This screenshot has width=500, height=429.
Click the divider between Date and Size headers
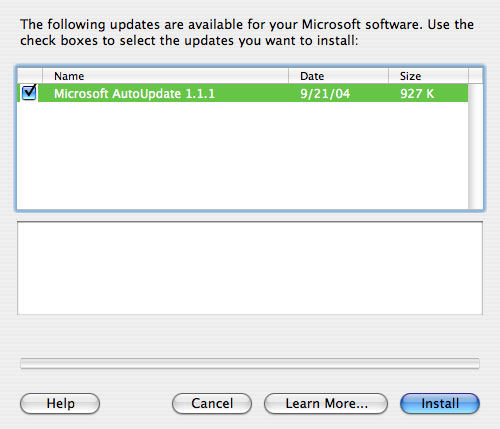(x=388, y=76)
